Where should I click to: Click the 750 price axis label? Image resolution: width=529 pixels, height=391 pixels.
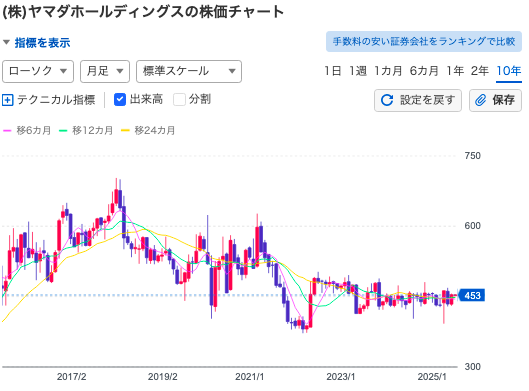(x=473, y=156)
